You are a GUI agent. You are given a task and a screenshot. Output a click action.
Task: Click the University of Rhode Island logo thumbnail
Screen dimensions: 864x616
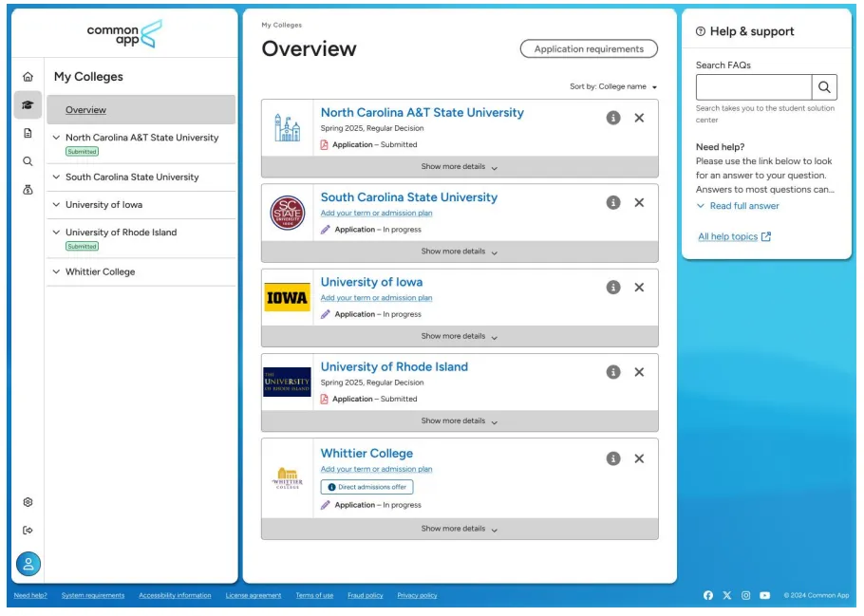(x=287, y=382)
